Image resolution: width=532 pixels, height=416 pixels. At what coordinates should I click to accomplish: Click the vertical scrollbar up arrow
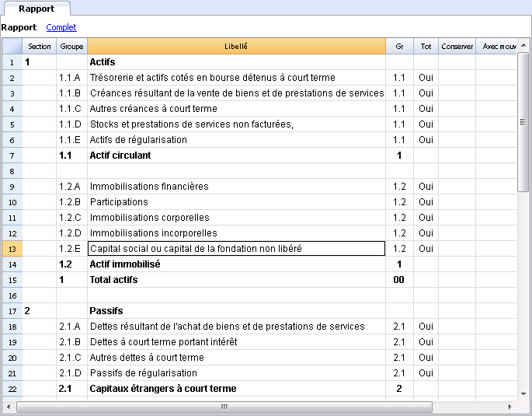(x=523, y=45)
